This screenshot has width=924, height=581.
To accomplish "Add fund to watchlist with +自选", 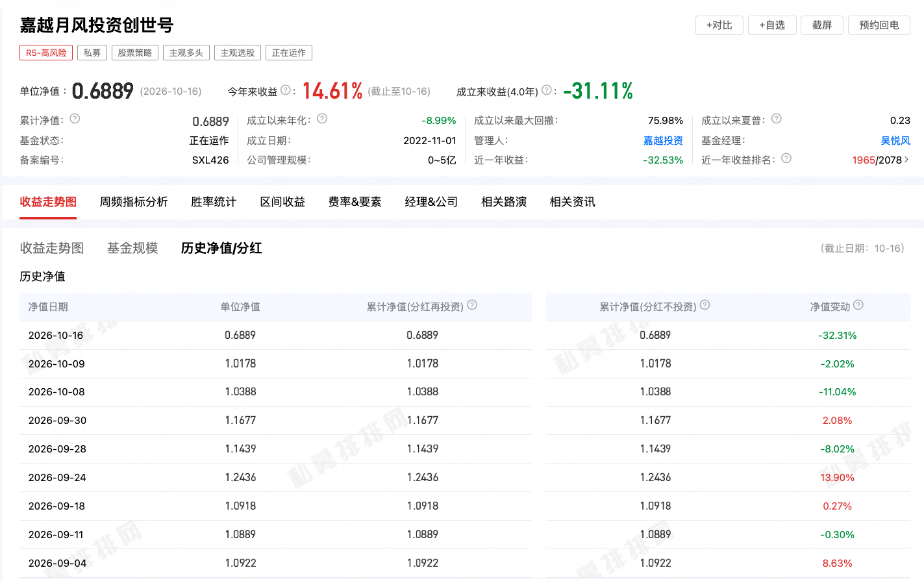I will pyautogui.click(x=772, y=25).
